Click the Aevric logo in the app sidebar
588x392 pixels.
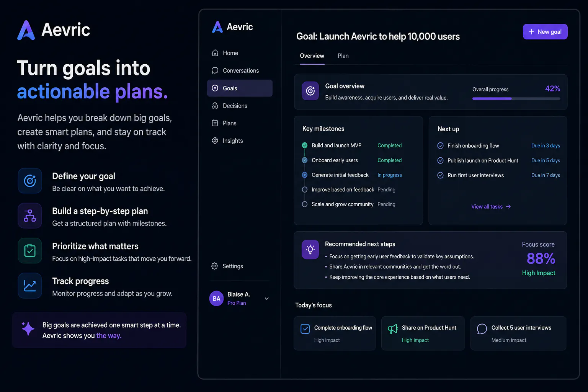point(232,27)
